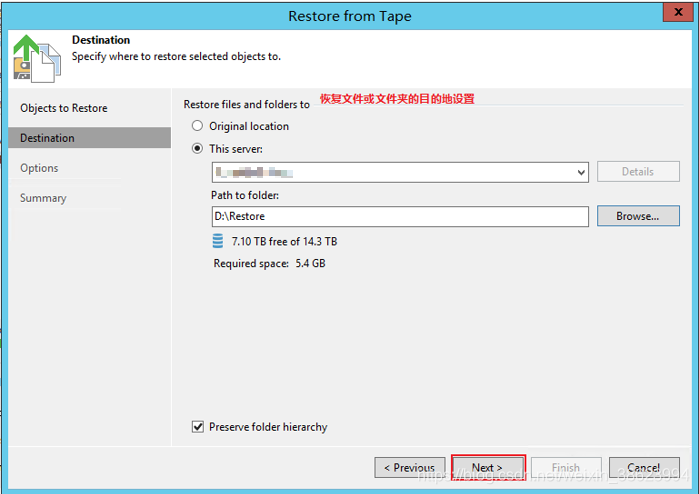The image size is (699, 494).
Task: Click the Browse button
Action: (x=638, y=216)
